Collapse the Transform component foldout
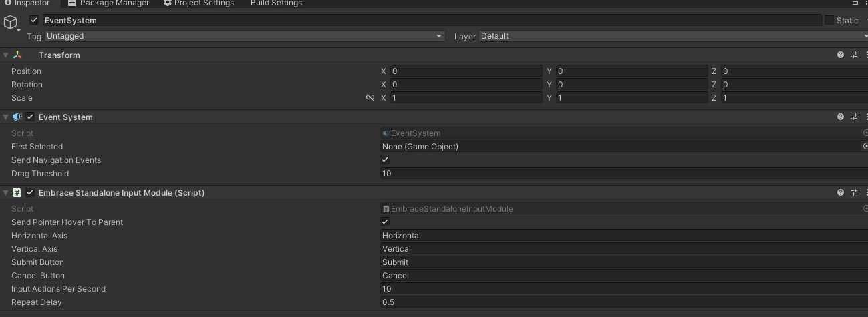The width and height of the screenshot is (868, 317). tap(6, 55)
